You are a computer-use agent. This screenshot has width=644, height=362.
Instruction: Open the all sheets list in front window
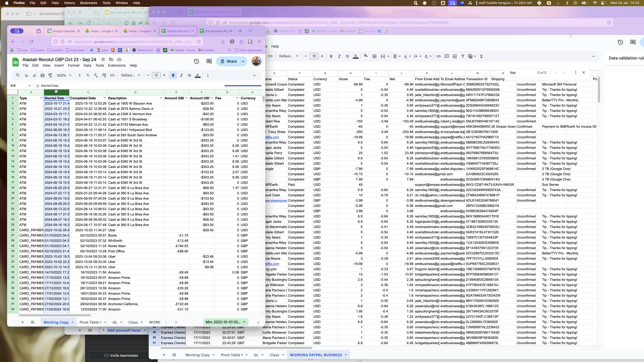pyautogui.click(x=32, y=322)
